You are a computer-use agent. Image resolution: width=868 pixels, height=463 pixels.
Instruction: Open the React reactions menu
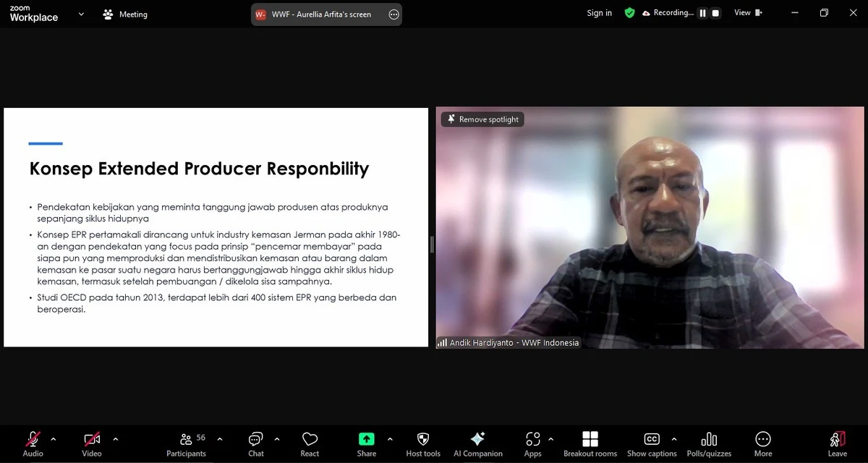click(x=310, y=443)
